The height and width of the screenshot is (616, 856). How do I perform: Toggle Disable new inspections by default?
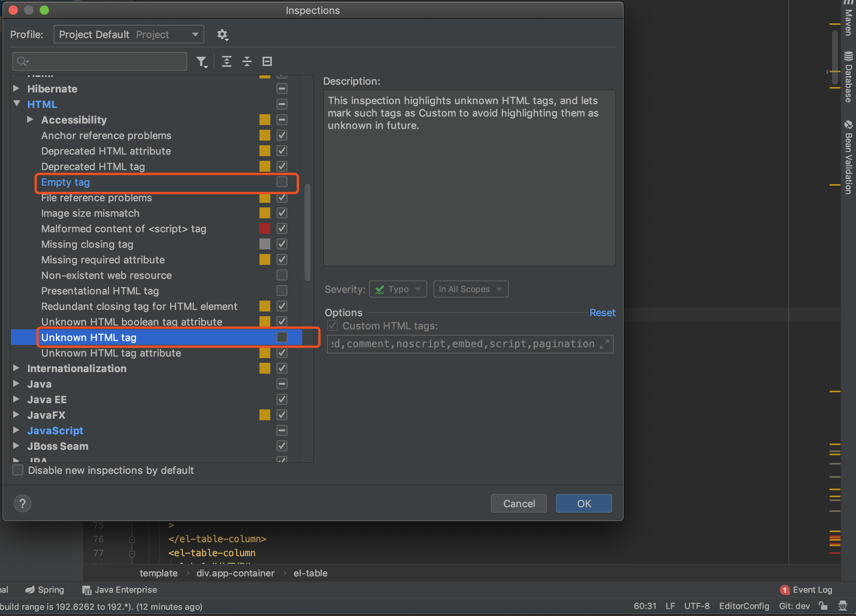18,470
